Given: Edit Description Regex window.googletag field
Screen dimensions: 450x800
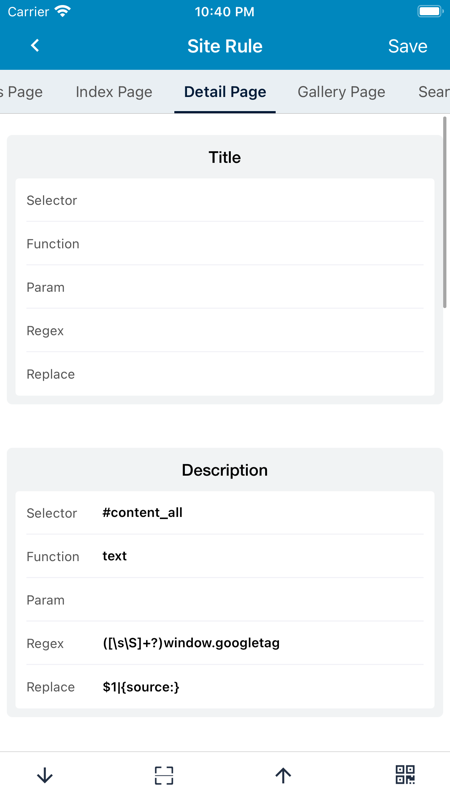Looking at the screenshot, I should click(x=225, y=643).
